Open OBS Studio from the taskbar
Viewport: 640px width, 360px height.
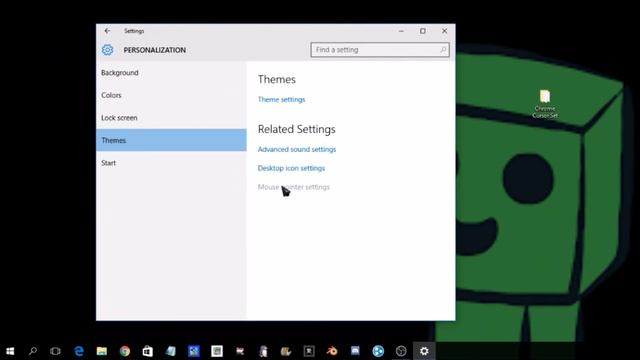point(401,351)
